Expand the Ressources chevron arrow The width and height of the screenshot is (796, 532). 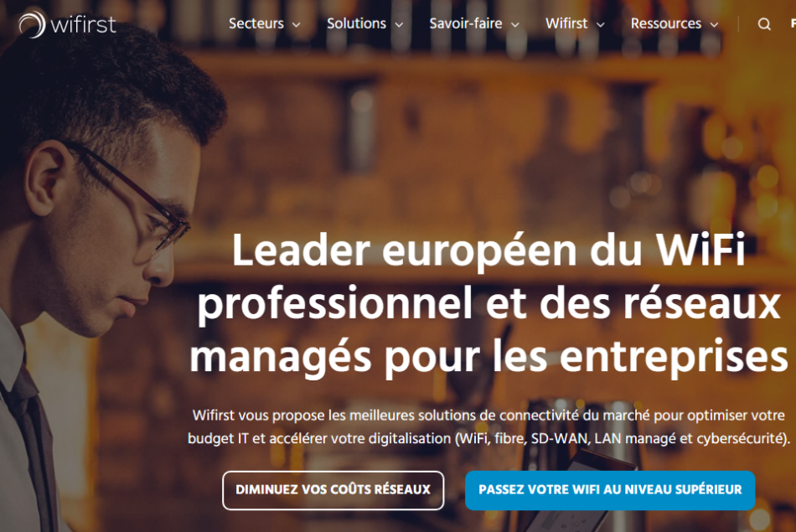[714, 24]
